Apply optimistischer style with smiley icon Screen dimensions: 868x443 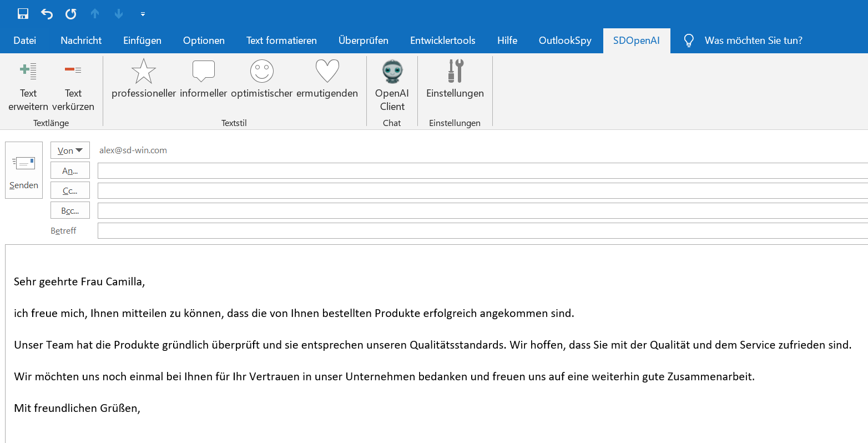click(261, 79)
